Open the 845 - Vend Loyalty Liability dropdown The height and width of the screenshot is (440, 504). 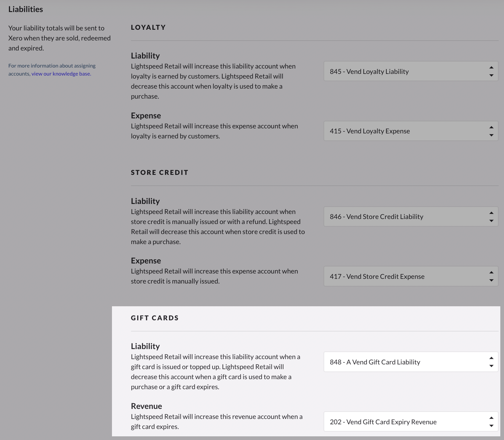(x=411, y=71)
